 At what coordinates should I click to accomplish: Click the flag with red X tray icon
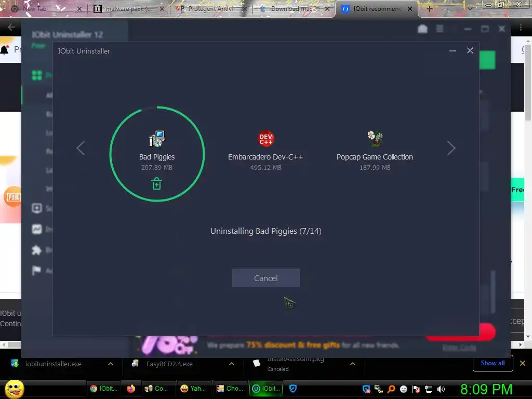416,389
